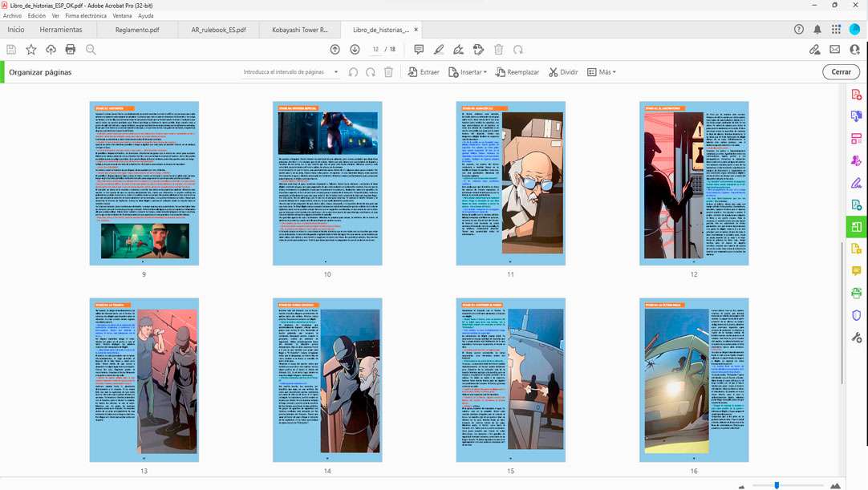
Task: Switch to the AR_rulebook_ES.pdf tab
Action: (219, 30)
